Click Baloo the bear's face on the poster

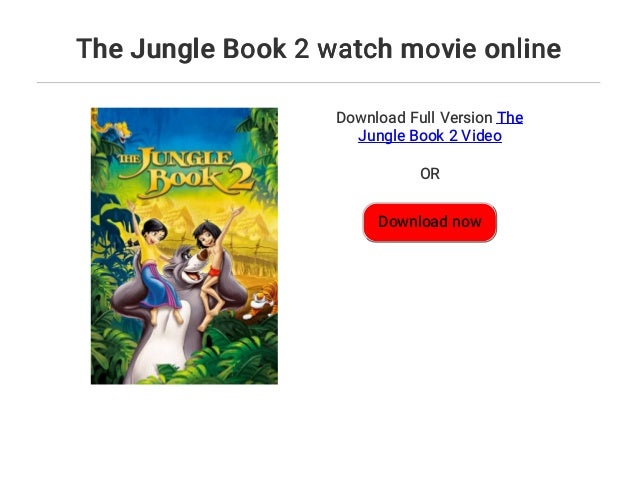click(x=190, y=265)
